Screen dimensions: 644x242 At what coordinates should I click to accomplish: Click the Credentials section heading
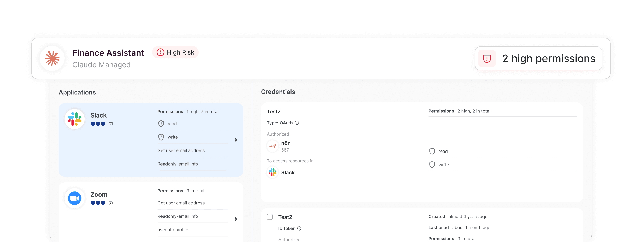coord(278,92)
